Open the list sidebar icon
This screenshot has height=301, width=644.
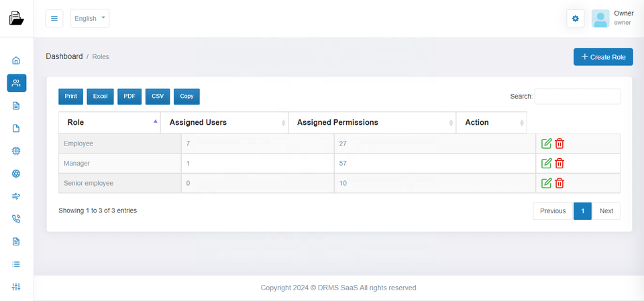[x=17, y=264]
